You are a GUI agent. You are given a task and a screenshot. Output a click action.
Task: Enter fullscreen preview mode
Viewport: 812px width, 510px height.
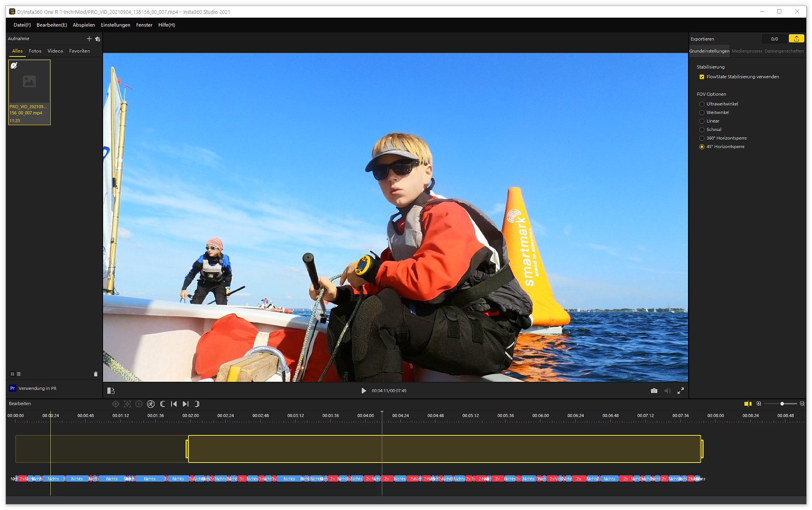click(680, 391)
